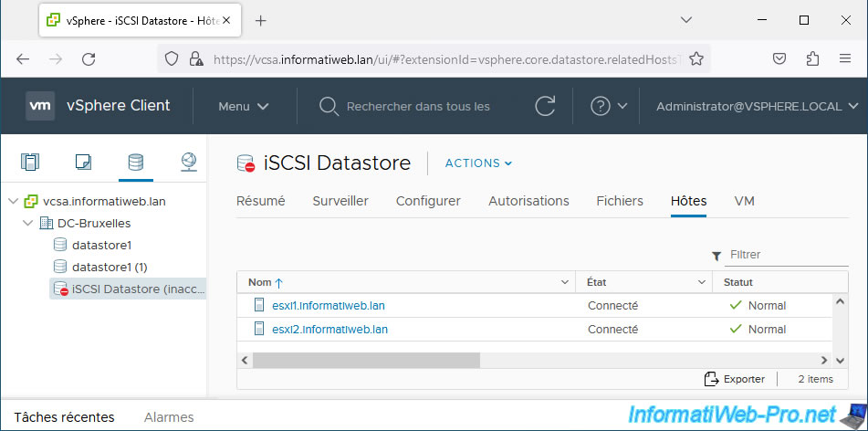This screenshot has width=868, height=431.
Task: Focus the Filtrer input field
Action: click(x=787, y=255)
